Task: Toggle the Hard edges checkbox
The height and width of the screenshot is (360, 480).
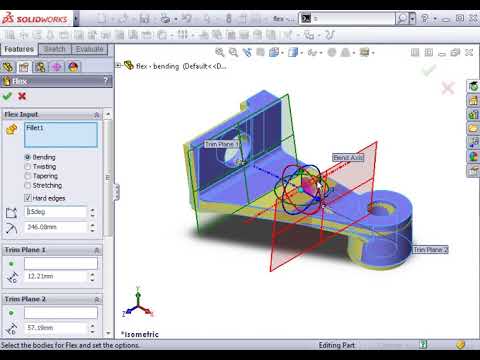Action: click(28, 198)
